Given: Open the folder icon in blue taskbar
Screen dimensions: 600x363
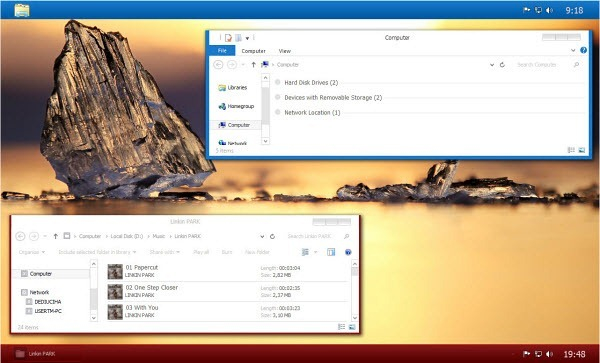Looking at the screenshot, I should tap(22, 10).
